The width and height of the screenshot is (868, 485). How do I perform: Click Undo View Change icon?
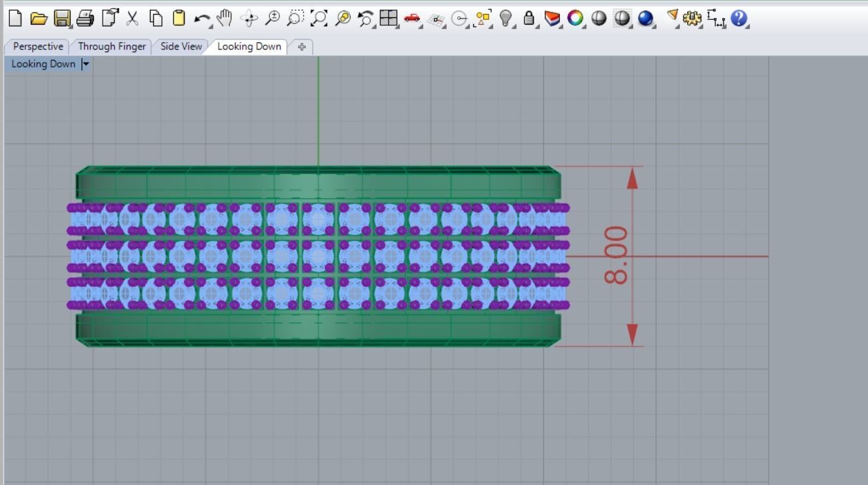365,19
